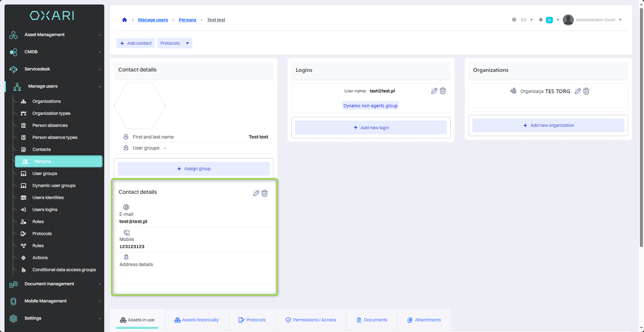Open the notifications bell icon

point(541,20)
